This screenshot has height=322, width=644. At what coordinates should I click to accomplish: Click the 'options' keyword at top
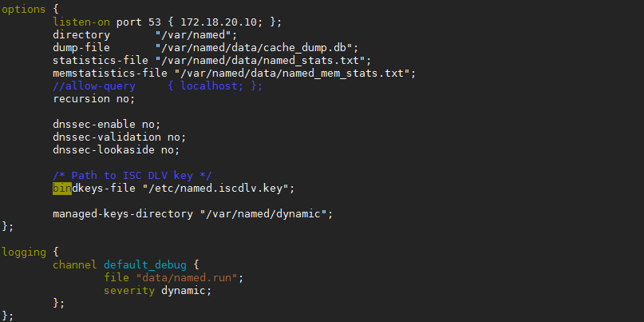[x=23, y=10]
